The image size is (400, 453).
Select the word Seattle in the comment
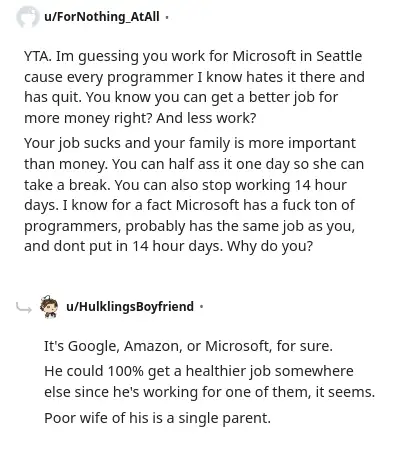[339, 56]
